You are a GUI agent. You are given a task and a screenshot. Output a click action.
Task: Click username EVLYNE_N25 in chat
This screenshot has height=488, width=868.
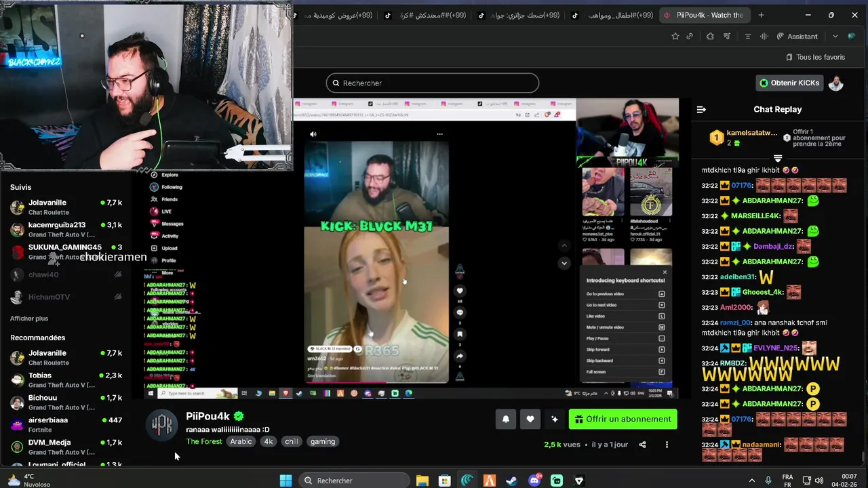[776, 348]
